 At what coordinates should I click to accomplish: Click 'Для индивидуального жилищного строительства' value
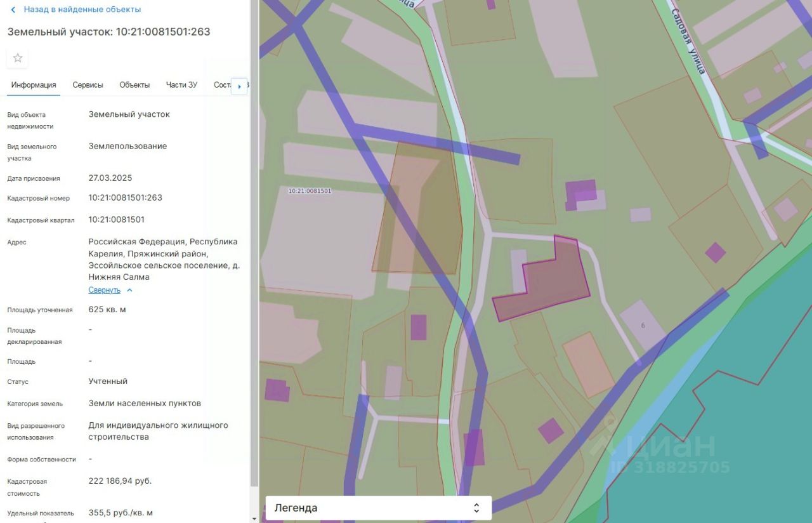158,431
